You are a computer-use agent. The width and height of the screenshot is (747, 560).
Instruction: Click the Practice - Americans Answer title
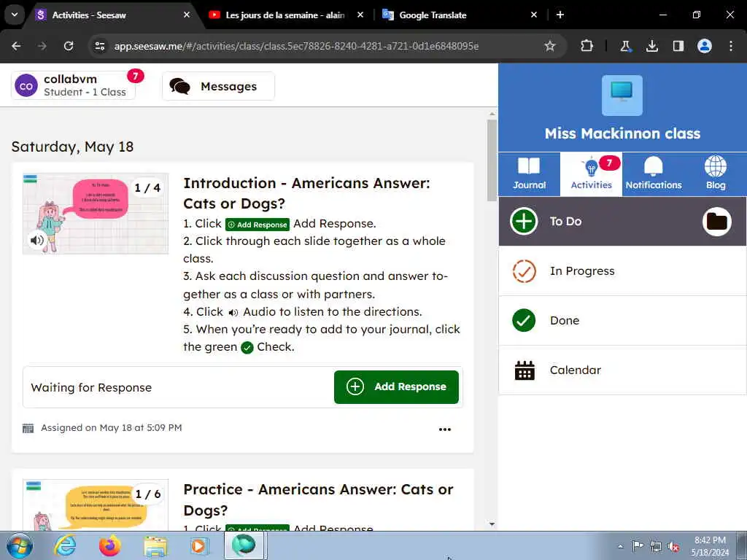click(318, 499)
